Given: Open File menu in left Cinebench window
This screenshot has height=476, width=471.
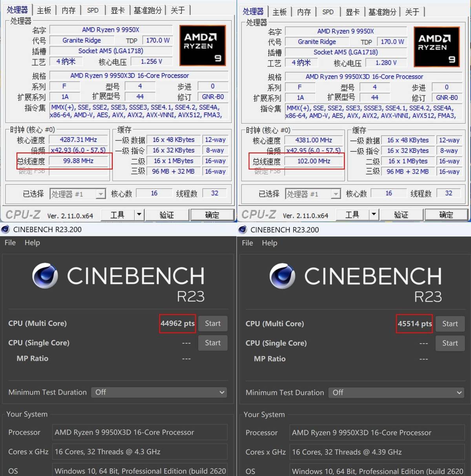Looking at the screenshot, I should pos(10,243).
